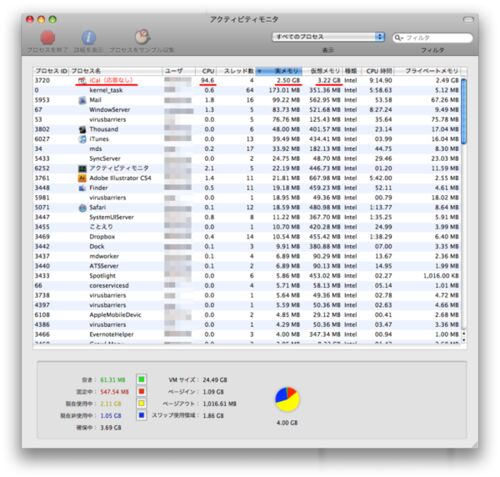The image size is (500, 477).
Task: Select the Finder icon in the process list
Action: point(82,188)
